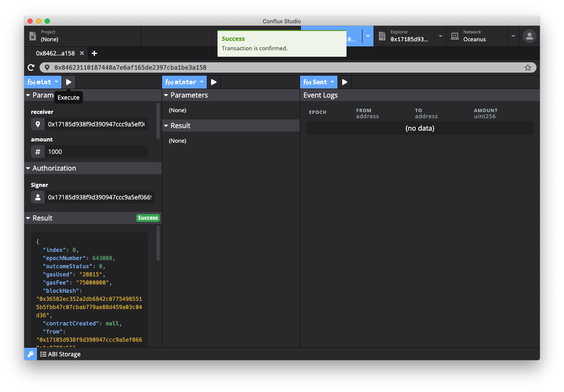Execute the mint function
Screen dimensions: 564x392
tap(69, 82)
